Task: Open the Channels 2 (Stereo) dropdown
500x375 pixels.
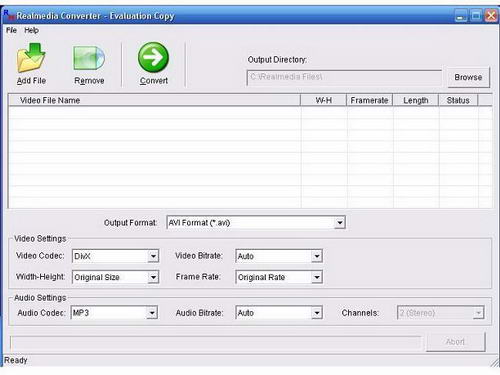Action: (x=440, y=313)
